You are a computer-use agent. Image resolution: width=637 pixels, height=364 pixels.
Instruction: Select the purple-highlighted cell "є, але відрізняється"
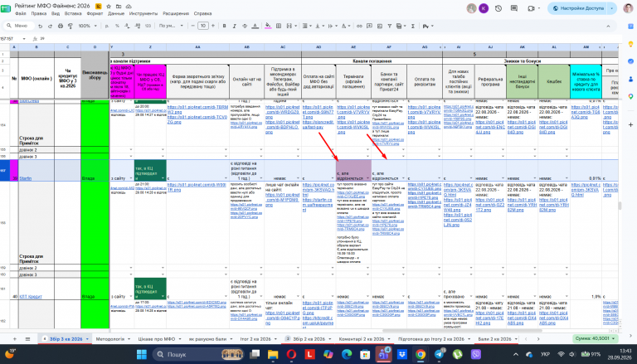[353, 170]
